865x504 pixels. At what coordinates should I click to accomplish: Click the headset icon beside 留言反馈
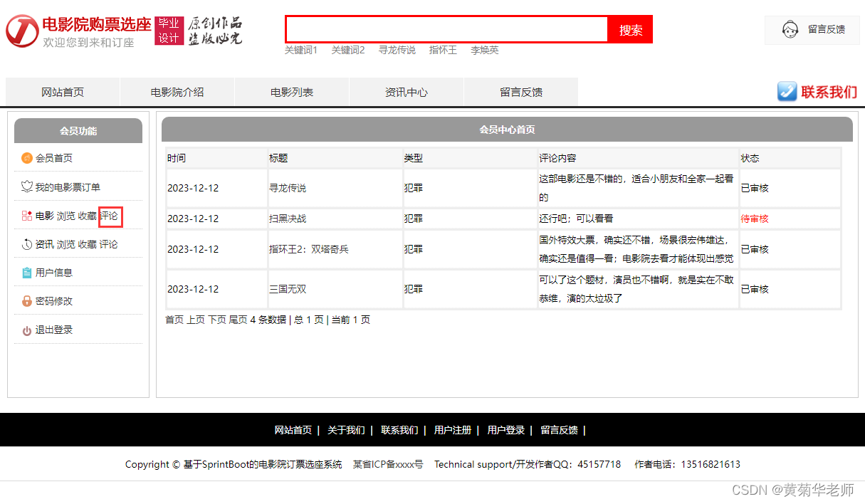[x=790, y=30]
